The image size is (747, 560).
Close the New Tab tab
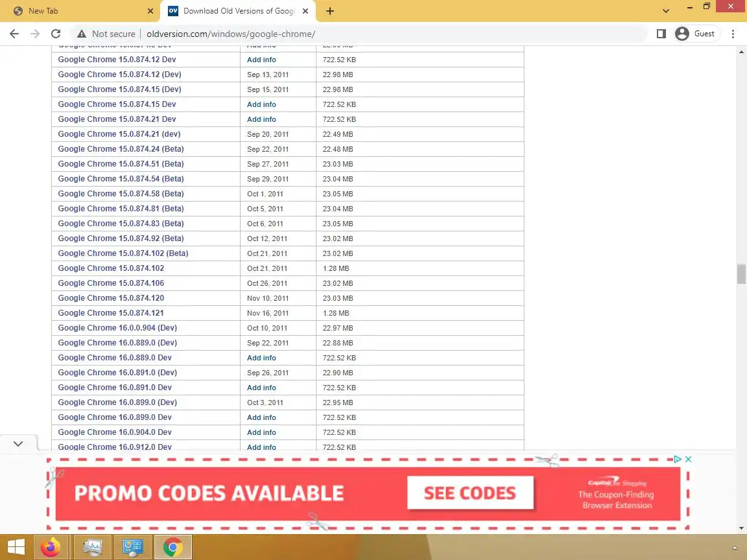tap(150, 11)
